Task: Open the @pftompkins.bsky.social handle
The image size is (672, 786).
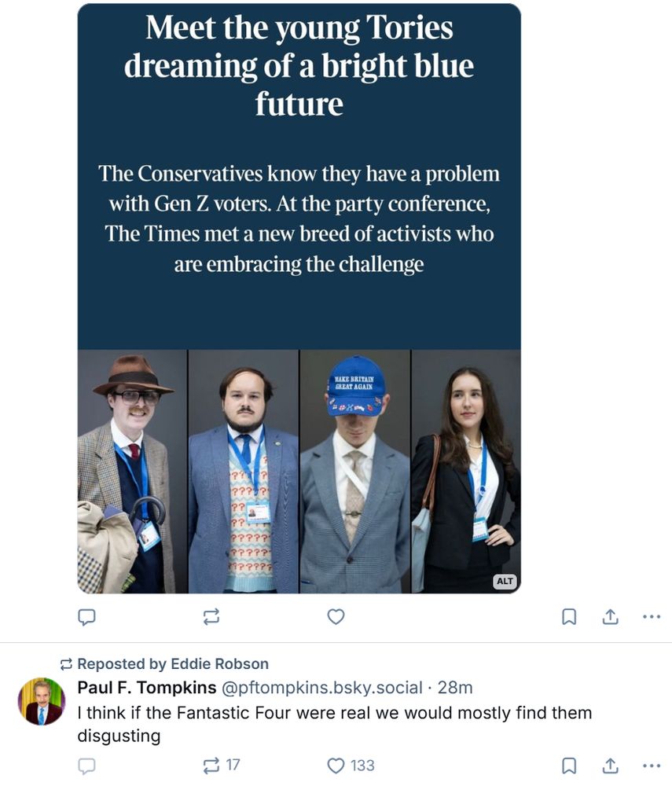Action: pos(321,687)
